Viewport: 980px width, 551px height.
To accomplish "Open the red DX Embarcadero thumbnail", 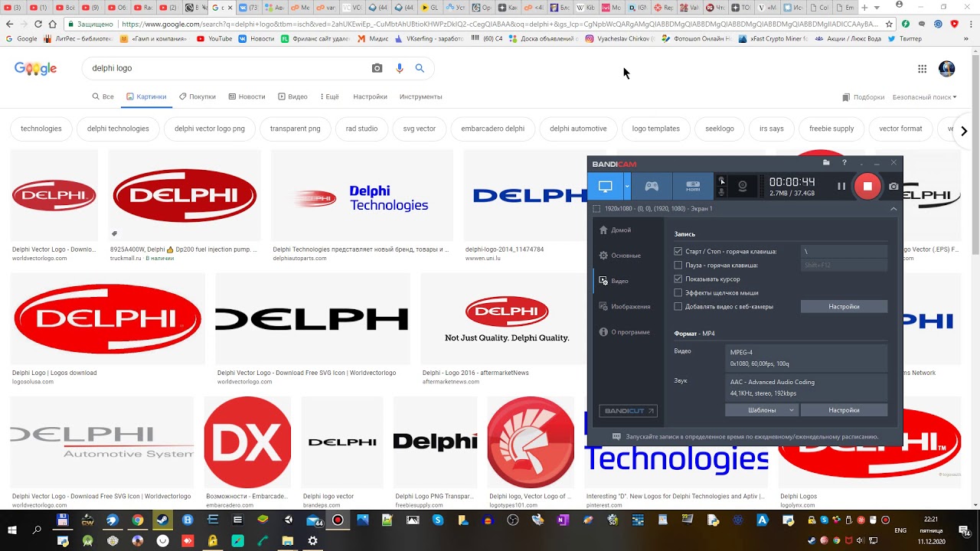I will pyautogui.click(x=247, y=442).
